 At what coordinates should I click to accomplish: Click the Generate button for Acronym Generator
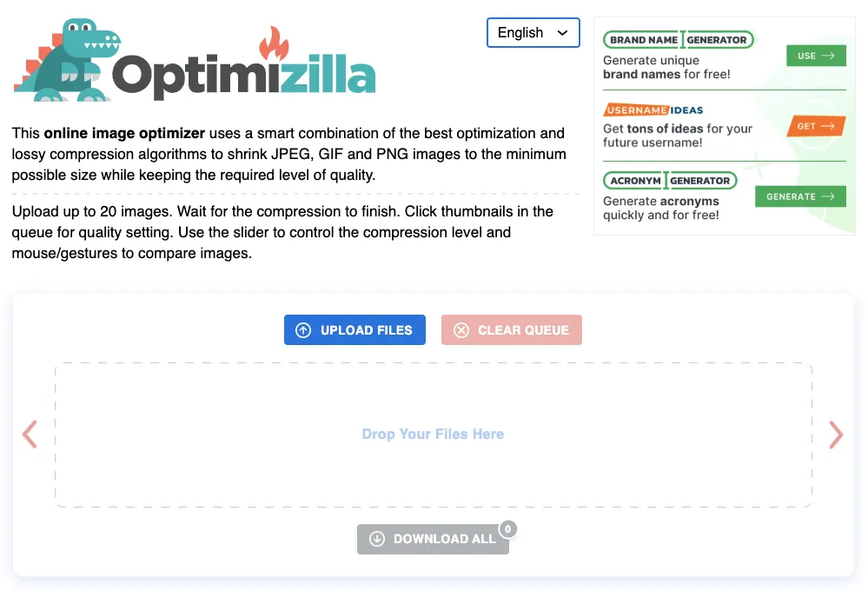[799, 196]
